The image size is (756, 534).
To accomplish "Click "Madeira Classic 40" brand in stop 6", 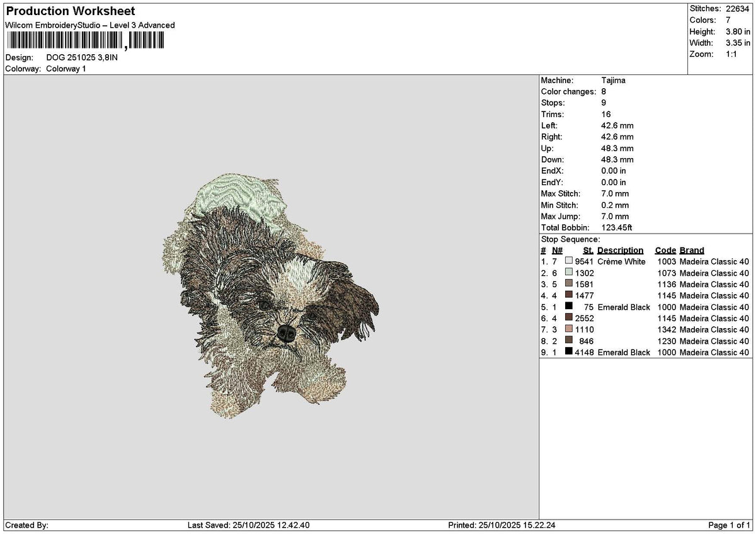I will point(714,318).
